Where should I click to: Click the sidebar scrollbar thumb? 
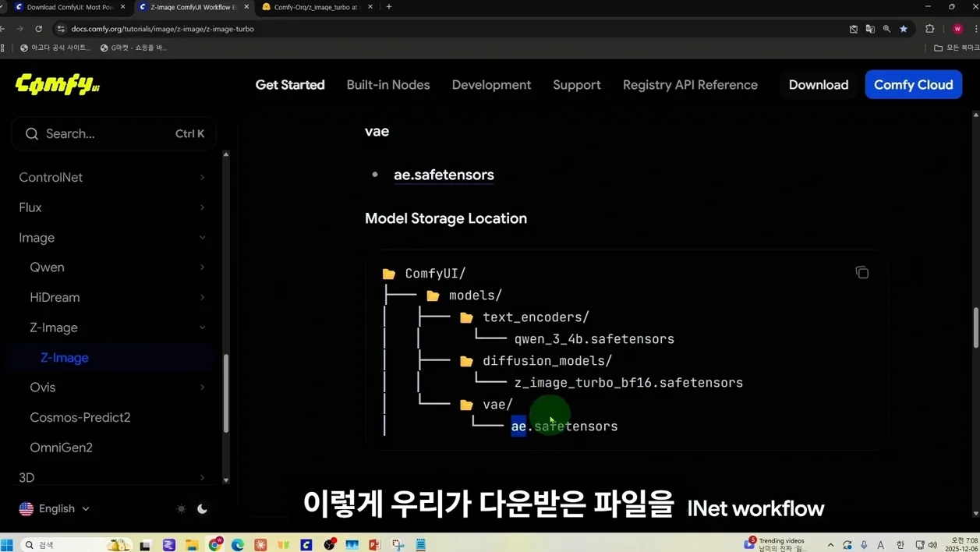[226, 394]
